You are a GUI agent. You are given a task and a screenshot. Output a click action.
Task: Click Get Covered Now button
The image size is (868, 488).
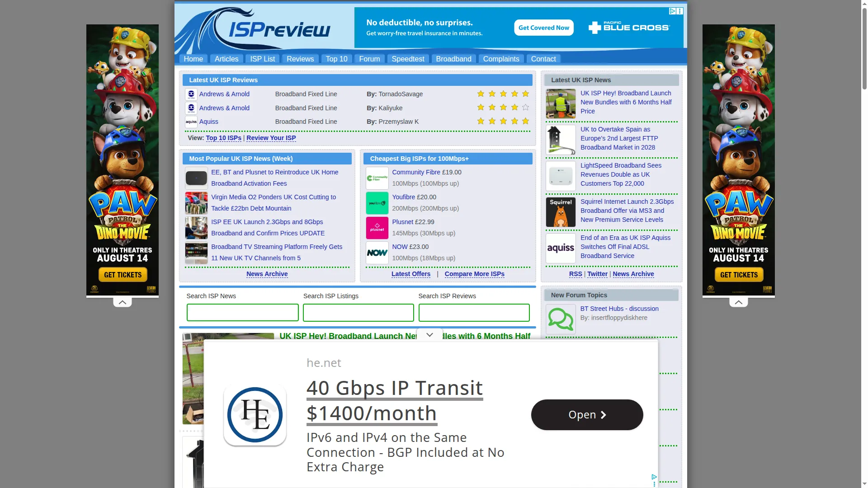544,28
